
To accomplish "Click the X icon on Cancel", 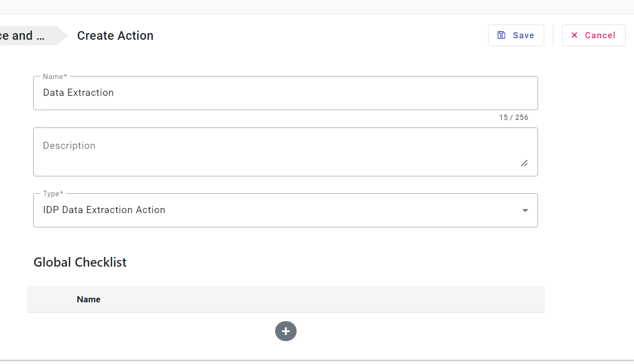I will coord(574,35).
